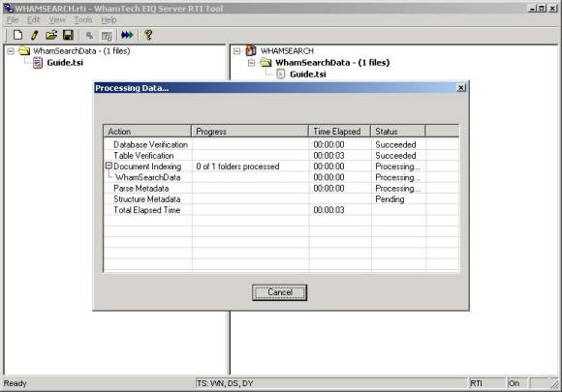Click the file icon beside right Guide.tsi
562x392 pixels.
(x=281, y=75)
